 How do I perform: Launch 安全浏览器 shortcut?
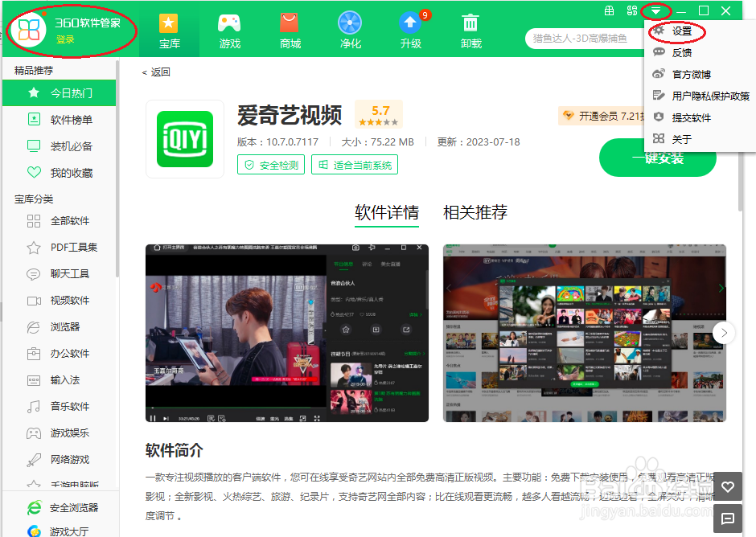tap(63, 507)
